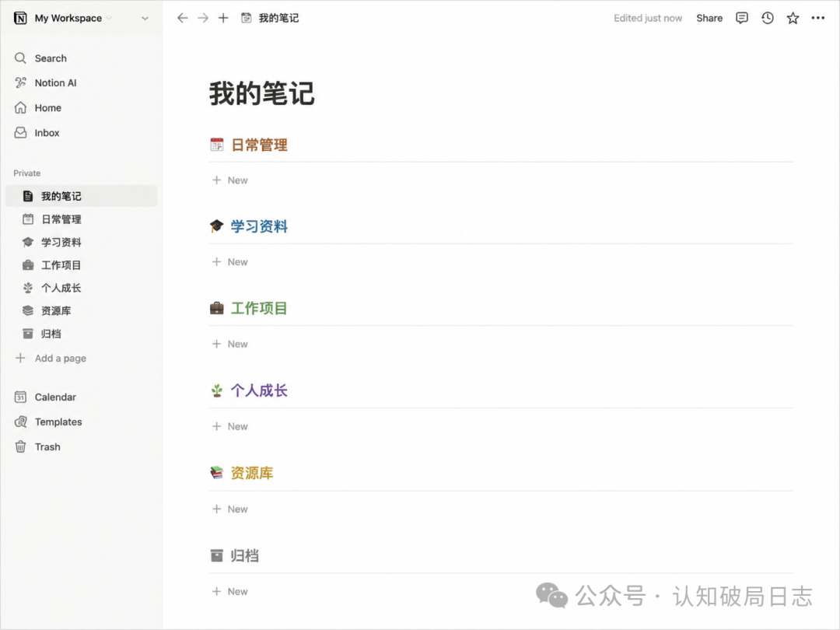Click the page title 我的笔记 heading

click(261, 94)
